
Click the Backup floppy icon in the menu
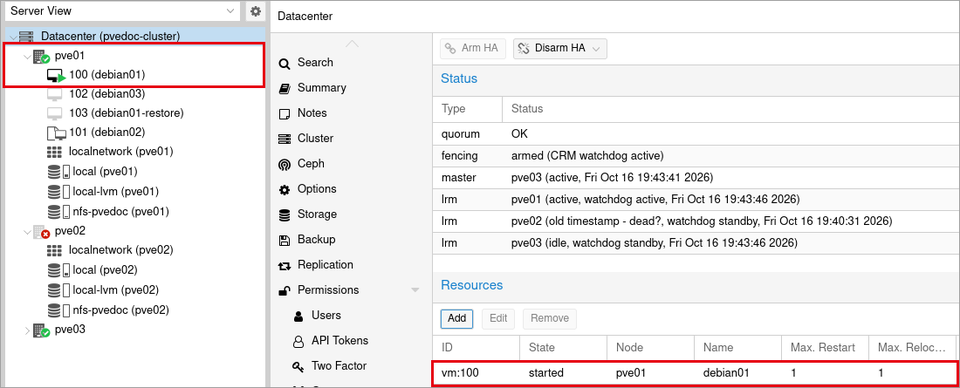pos(284,240)
